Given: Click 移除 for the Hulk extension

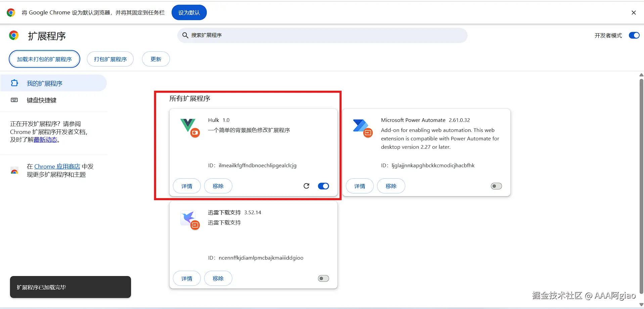Looking at the screenshot, I should [x=218, y=186].
